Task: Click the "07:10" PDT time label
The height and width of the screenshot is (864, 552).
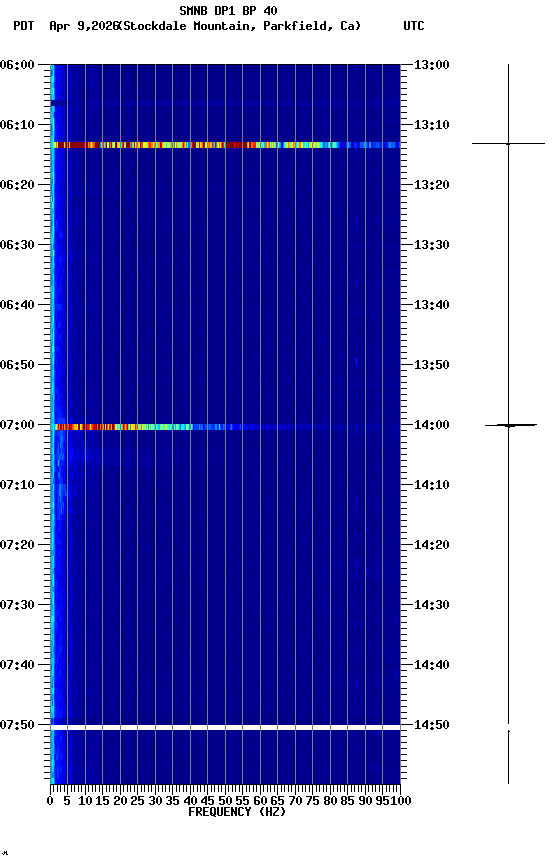Action: (17, 485)
